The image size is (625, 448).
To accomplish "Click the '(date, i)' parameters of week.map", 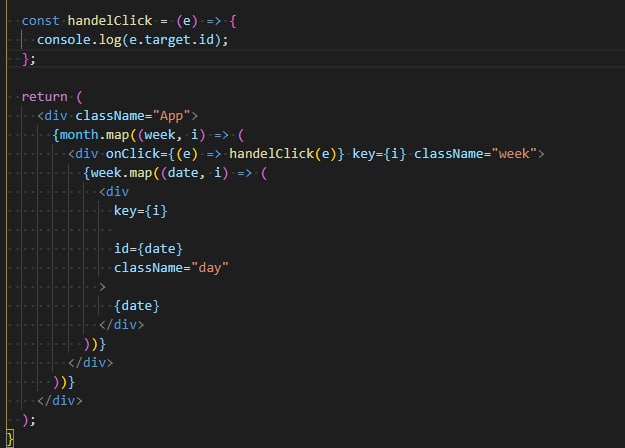I will point(195,173).
